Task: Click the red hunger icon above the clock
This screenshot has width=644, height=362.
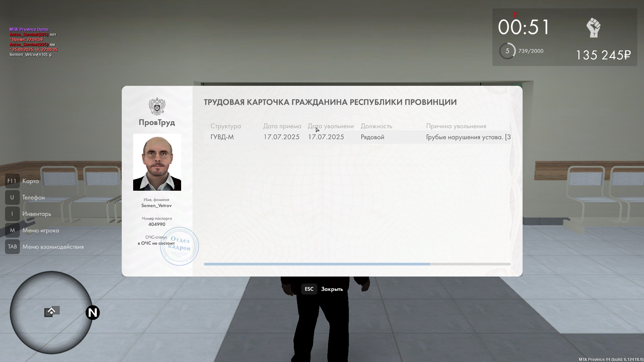Action: (516, 15)
